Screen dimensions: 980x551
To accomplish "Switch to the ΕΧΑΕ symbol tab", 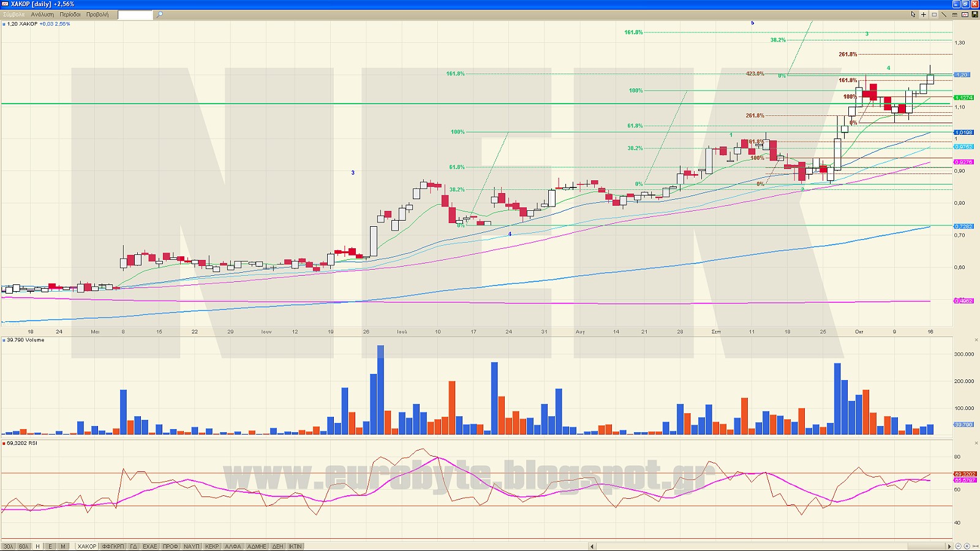I will click(x=150, y=547).
